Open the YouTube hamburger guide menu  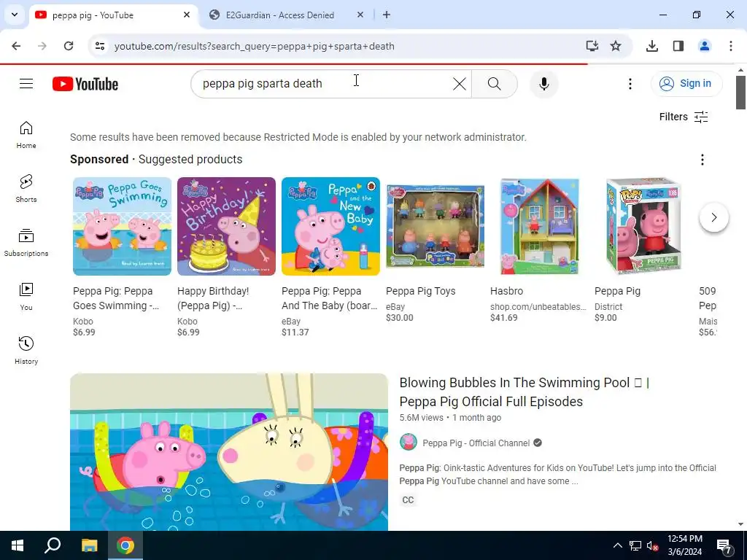(26, 84)
